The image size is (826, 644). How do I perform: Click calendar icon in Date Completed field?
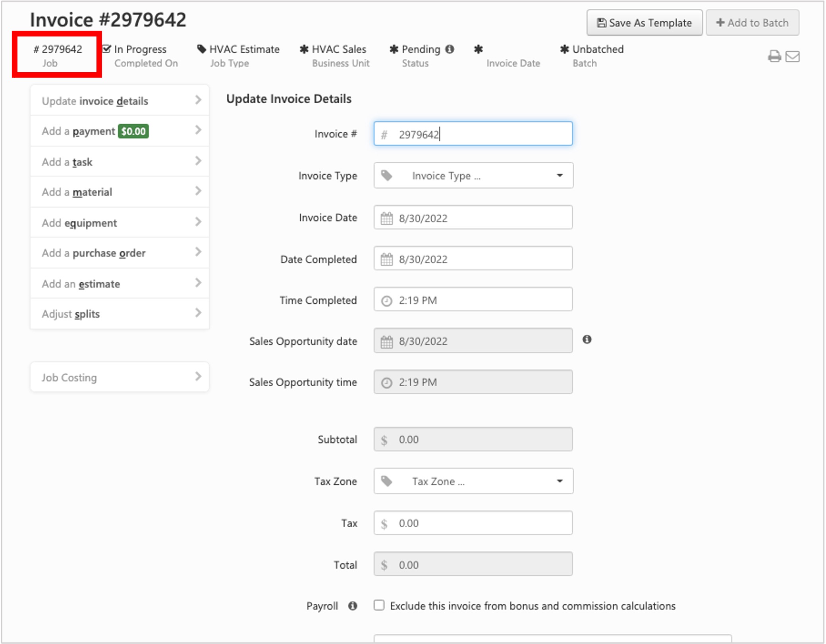click(x=386, y=259)
